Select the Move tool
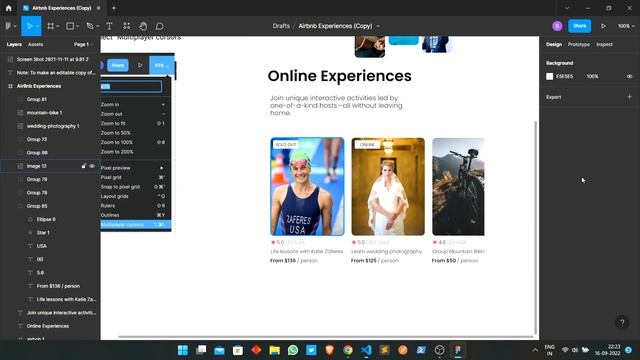 click(x=29, y=26)
